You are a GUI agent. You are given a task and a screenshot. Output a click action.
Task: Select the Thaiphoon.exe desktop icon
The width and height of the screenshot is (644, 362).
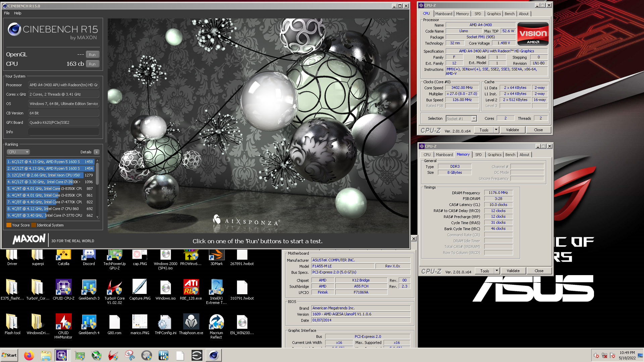click(x=191, y=324)
